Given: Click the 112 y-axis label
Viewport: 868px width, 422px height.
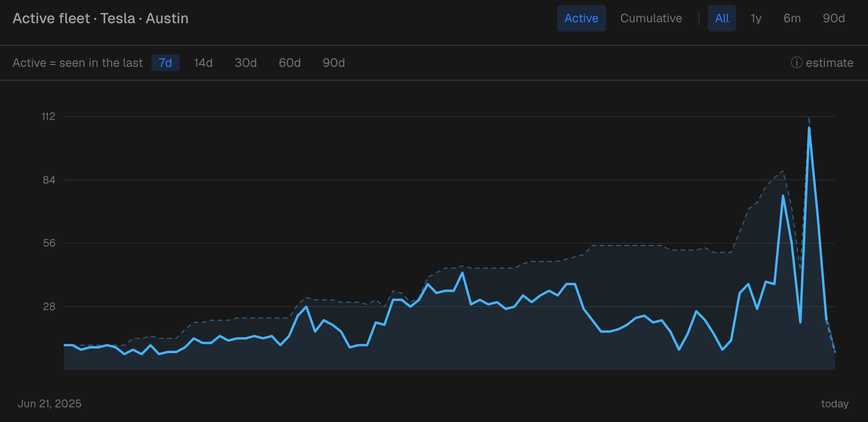Looking at the screenshot, I should click(x=48, y=117).
